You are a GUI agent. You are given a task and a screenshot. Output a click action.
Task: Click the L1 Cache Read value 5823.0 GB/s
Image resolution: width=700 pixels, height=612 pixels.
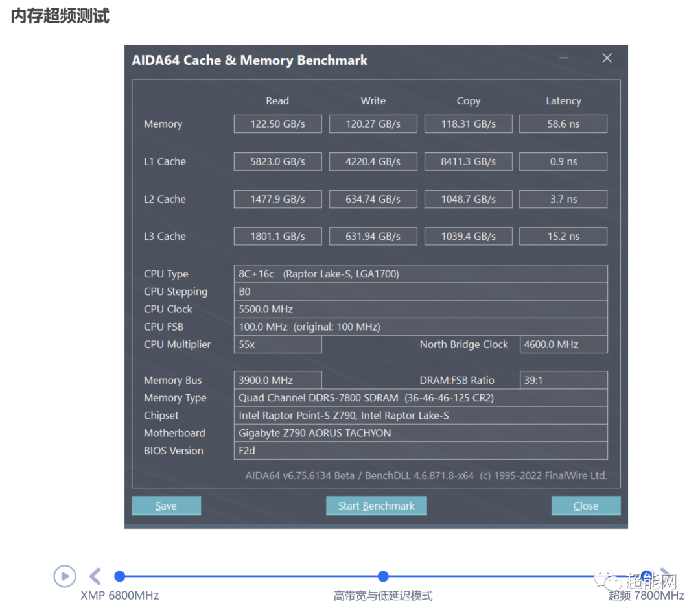point(277,161)
